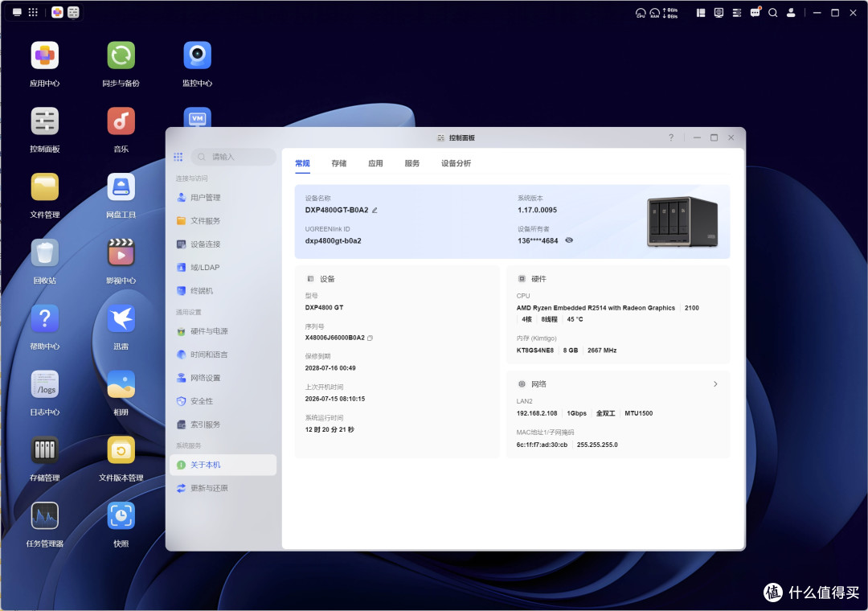Open the control panel category grid icon
868x611 pixels.
tap(178, 157)
